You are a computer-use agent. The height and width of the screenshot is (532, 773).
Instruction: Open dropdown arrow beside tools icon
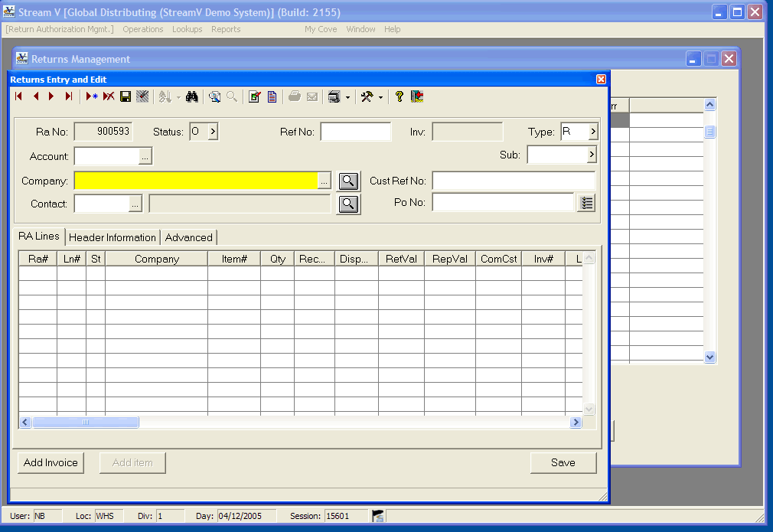380,97
